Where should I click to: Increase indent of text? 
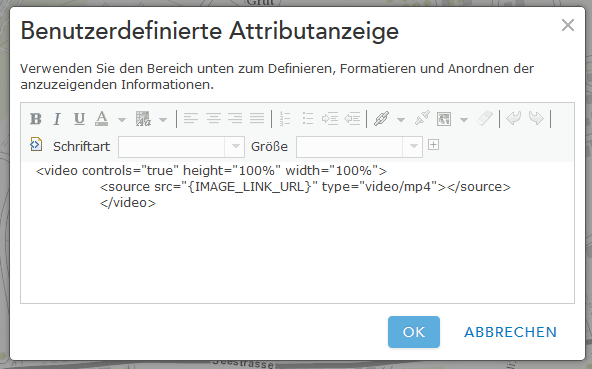[330, 119]
